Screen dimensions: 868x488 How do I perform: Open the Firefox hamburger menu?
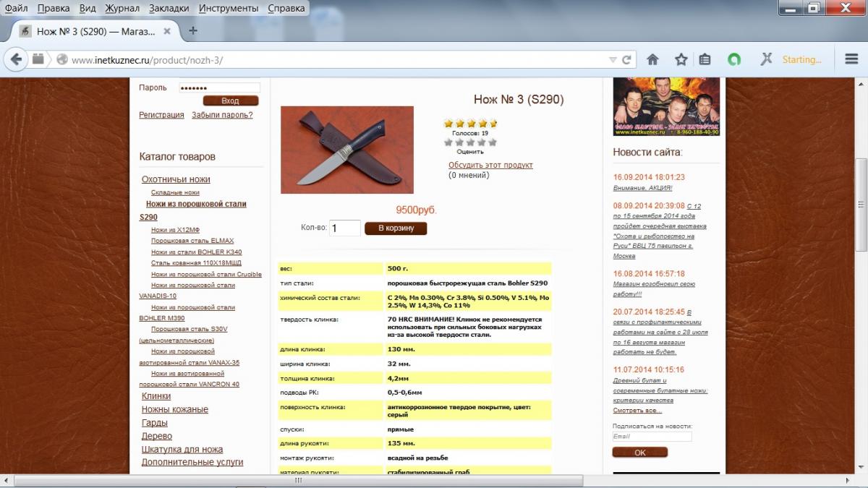[x=851, y=59]
